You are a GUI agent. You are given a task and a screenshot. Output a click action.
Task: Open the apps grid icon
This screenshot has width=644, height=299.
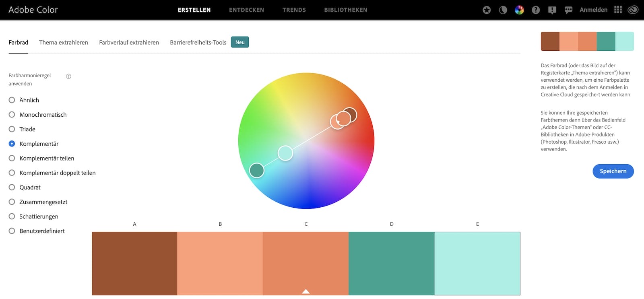[x=618, y=10]
